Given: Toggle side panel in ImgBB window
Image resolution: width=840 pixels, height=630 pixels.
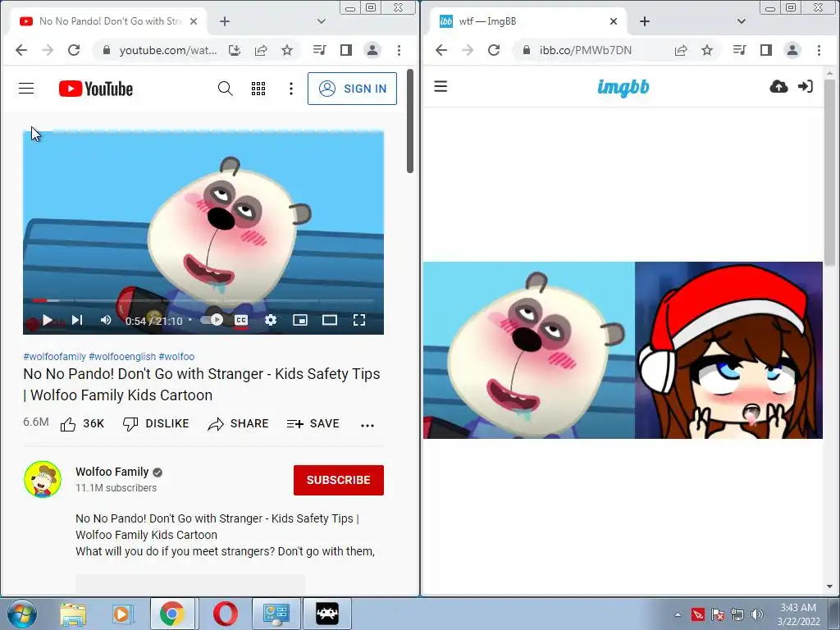Looking at the screenshot, I should [x=766, y=50].
